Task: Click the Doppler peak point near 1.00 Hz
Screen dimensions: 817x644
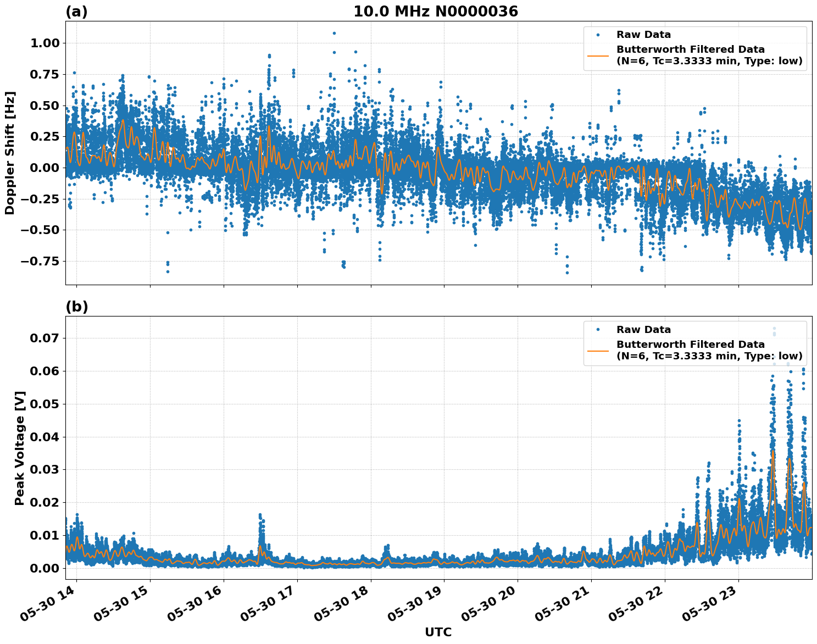Action: [333, 32]
